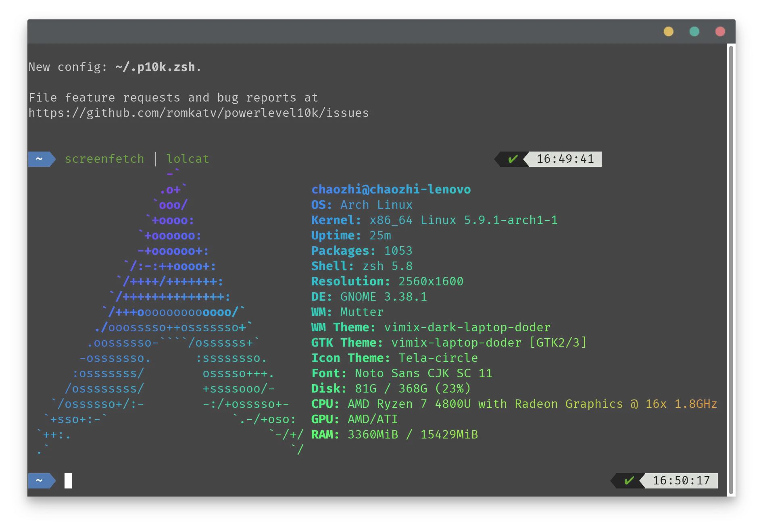
Task: Click the yellow window control button
Action: tap(668, 31)
